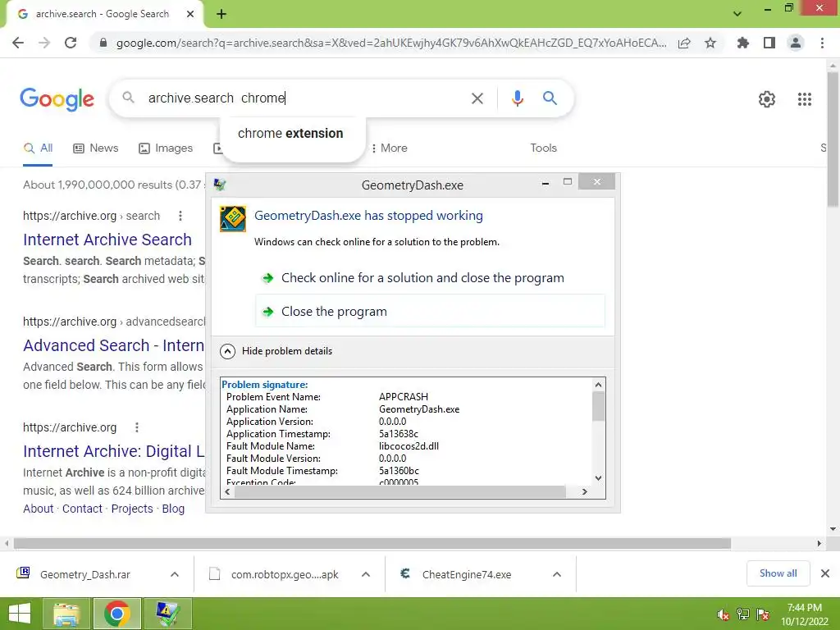Click the forward navigation arrow in Chrome
Viewport: 840px width, 630px height.
tap(44, 43)
